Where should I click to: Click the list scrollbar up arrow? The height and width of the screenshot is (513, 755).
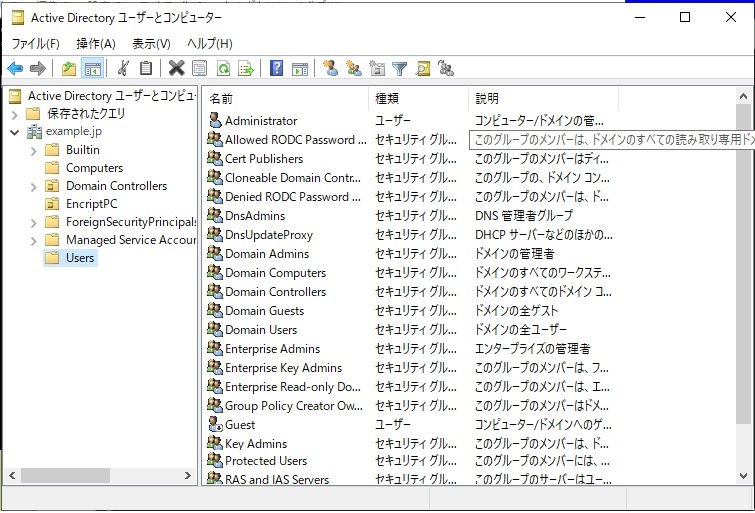743,96
